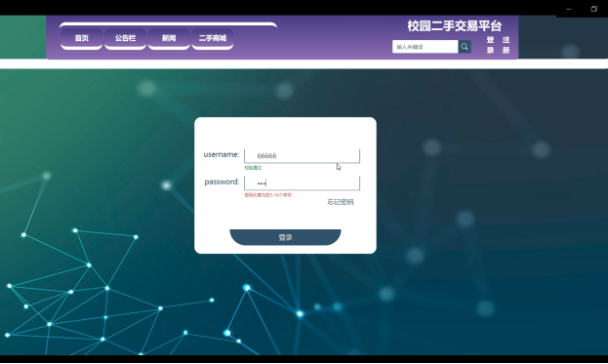Go to the 新闻 news tab

tap(169, 38)
